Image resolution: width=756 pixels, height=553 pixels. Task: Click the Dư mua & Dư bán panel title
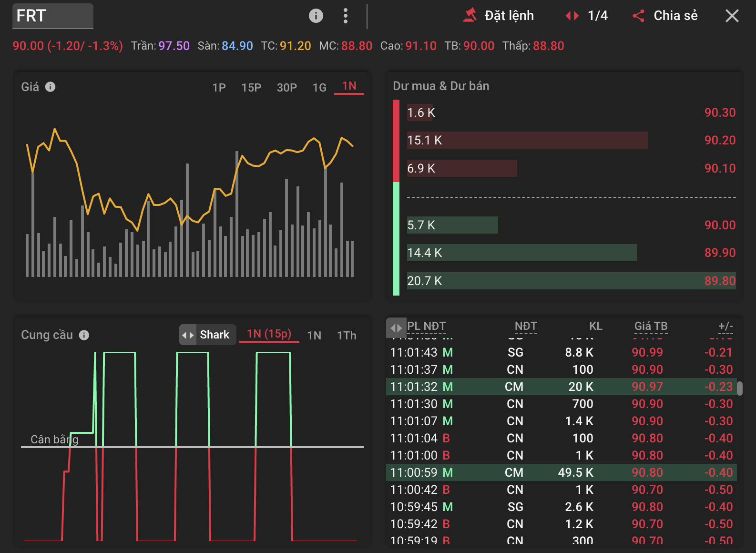tap(441, 86)
